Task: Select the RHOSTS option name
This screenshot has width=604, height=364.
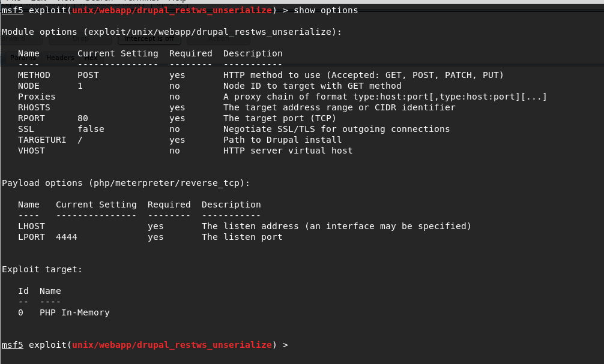Action: (x=34, y=108)
